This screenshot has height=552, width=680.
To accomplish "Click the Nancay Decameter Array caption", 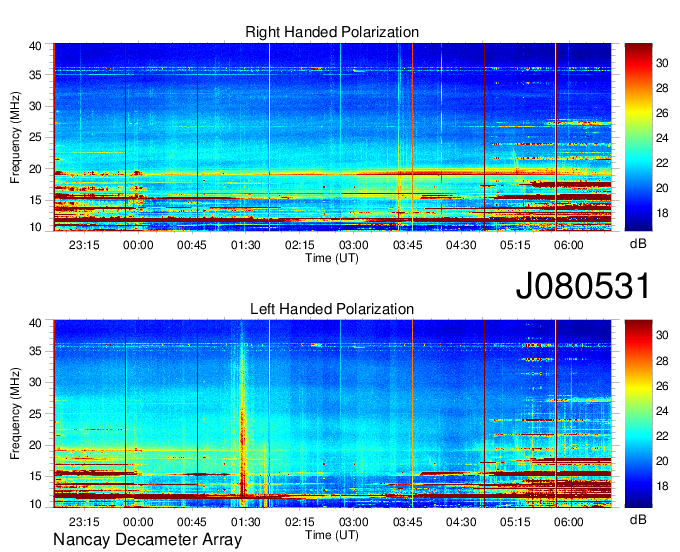I will (x=147, y=540).
